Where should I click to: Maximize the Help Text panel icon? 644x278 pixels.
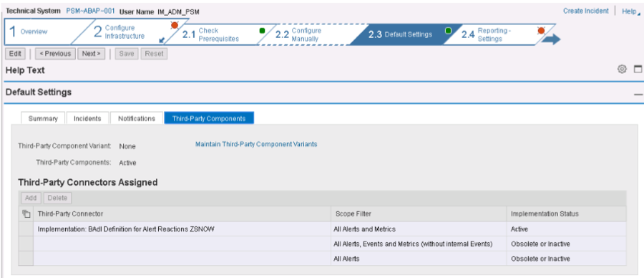tap(638, 69)
